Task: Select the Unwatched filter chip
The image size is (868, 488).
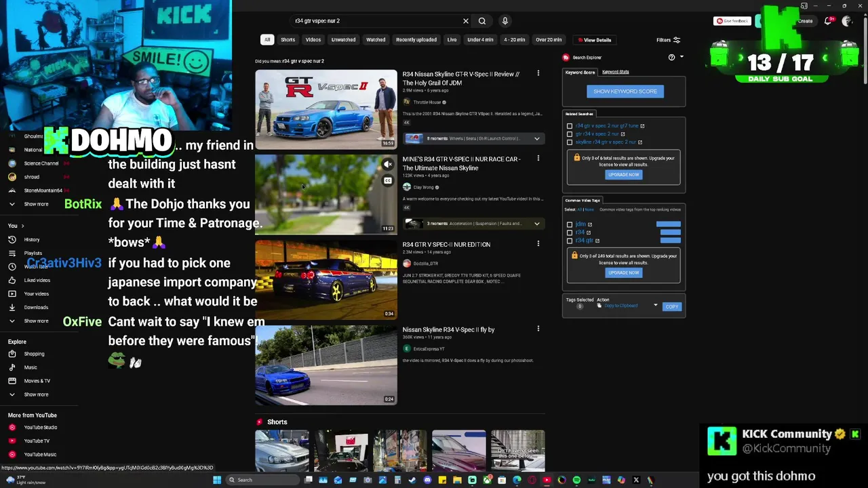Action: (343, 40)
